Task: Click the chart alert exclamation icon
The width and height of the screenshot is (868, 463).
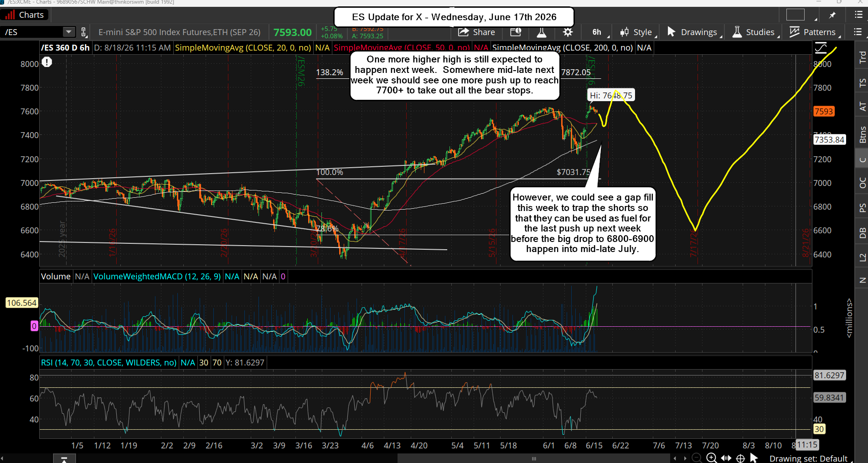Action: pos(47,62)
